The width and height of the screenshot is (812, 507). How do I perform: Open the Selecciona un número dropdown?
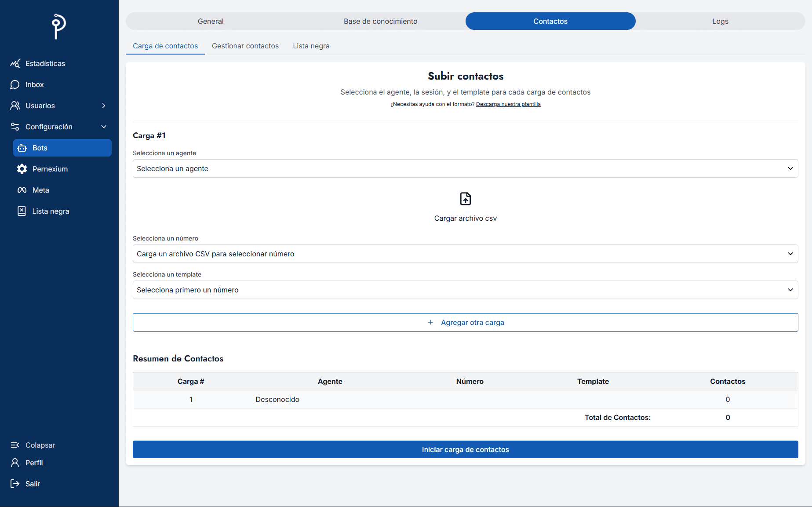click(465, 254)
